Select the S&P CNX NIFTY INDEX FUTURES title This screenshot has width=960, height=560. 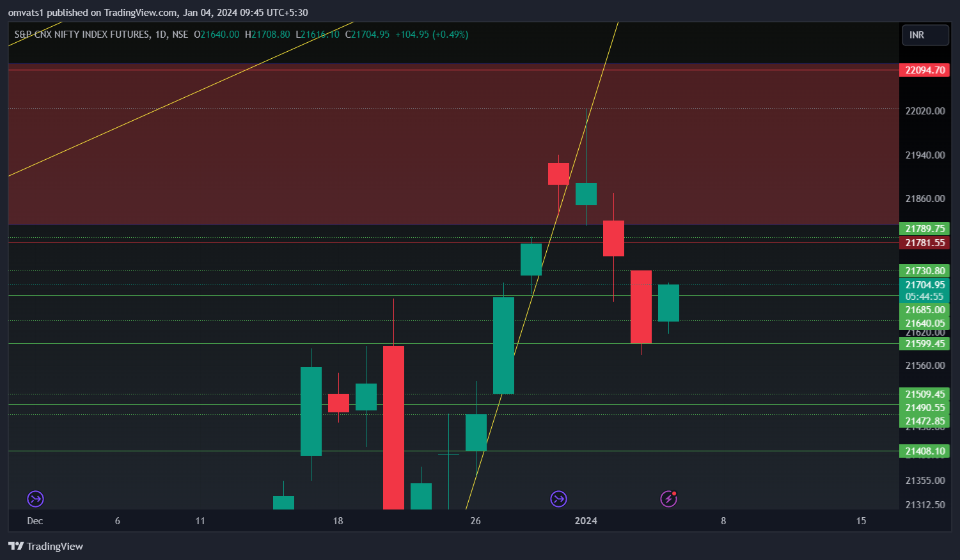tap(82, 35)
